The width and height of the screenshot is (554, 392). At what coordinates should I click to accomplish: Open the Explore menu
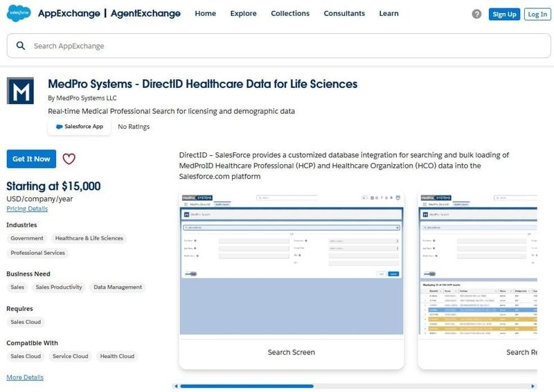pyautogui.click(x=244, y=13)
